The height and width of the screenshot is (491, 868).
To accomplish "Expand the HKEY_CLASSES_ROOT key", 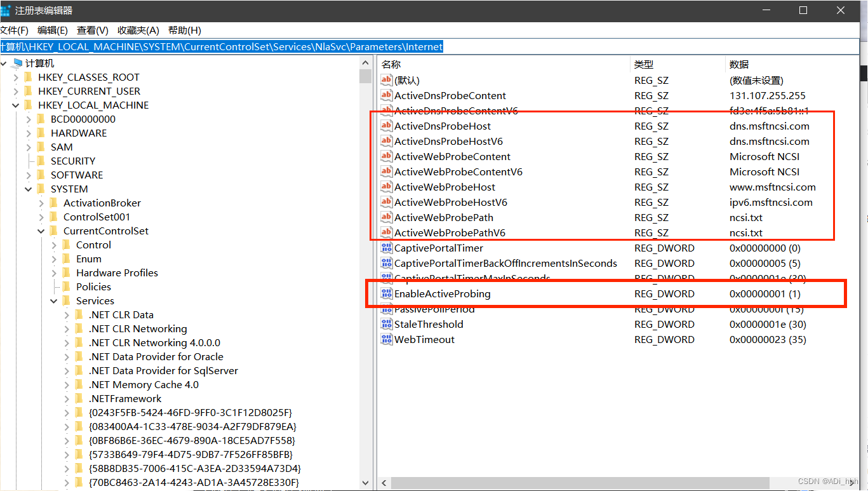I will [16, 77].
